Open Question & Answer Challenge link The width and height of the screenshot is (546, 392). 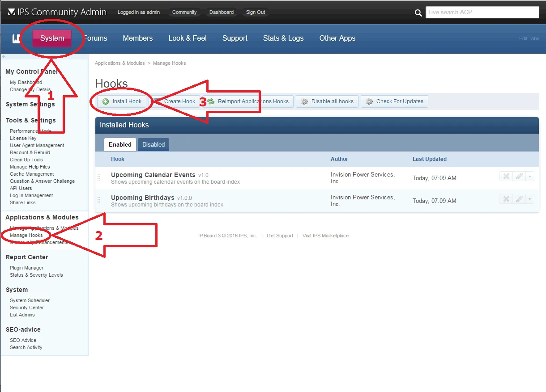coord(43,181)
